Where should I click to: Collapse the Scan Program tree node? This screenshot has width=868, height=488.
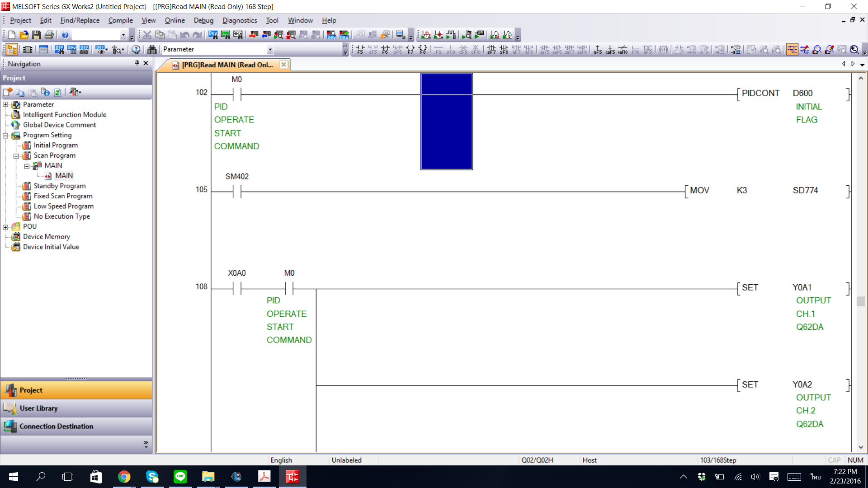[16, 155]
